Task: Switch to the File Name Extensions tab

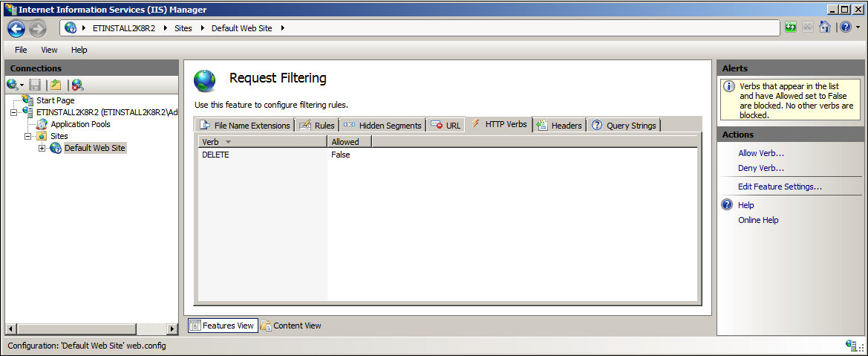Action: point(245,126)
